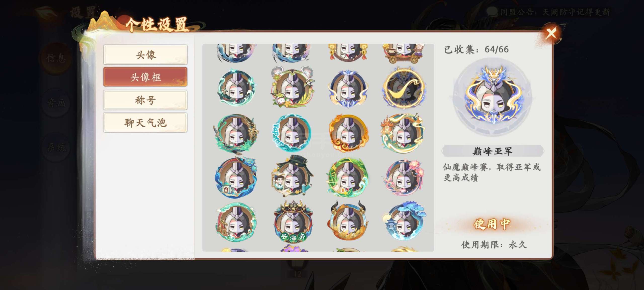Open the 信息 side menu item
644x290 pixels.
click(x=56, y=58)
